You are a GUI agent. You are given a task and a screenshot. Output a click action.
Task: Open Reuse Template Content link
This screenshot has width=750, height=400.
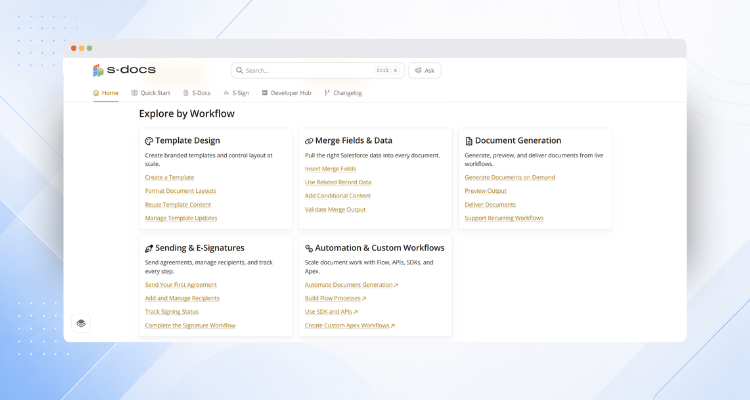[178, 204]
